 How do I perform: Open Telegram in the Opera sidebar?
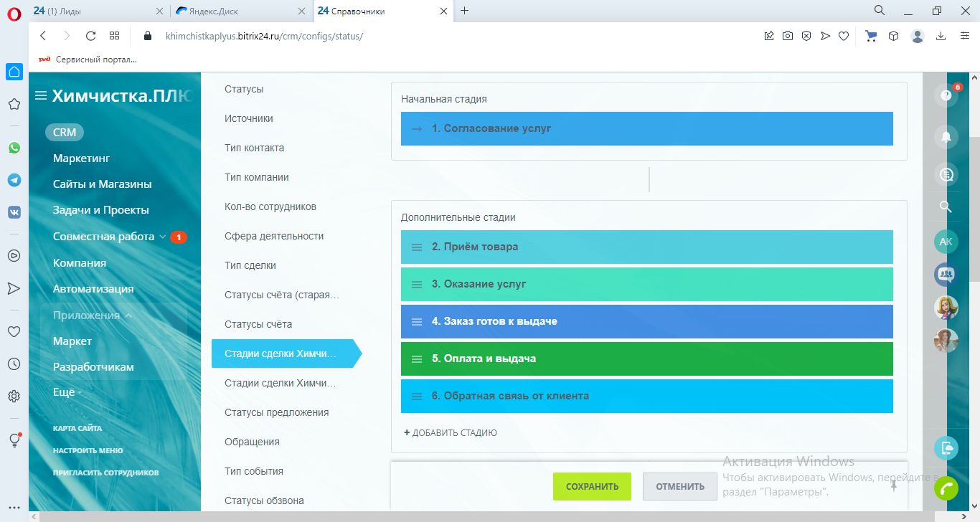(14, 180)
